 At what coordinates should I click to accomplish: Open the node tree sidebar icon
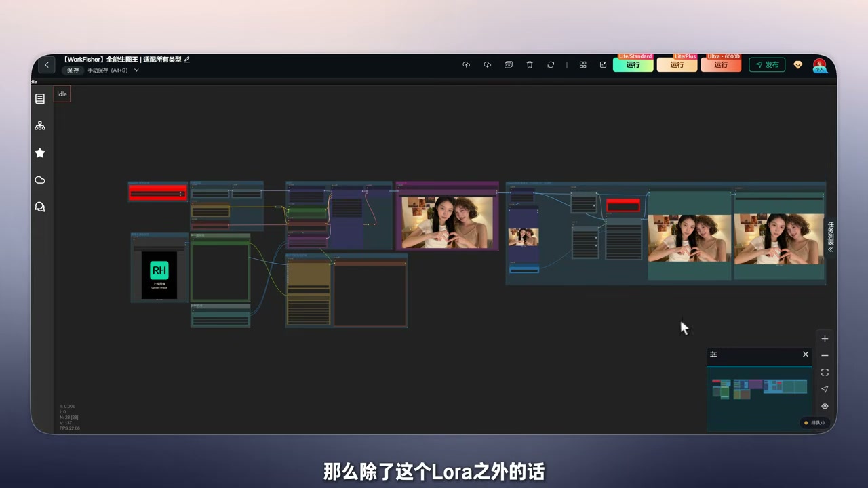point(40,126)
